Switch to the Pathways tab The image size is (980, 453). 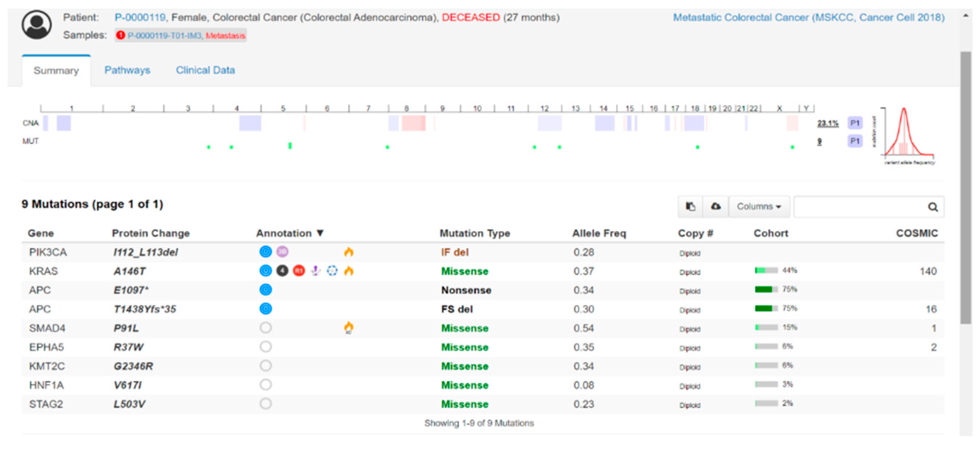(127, 70)
